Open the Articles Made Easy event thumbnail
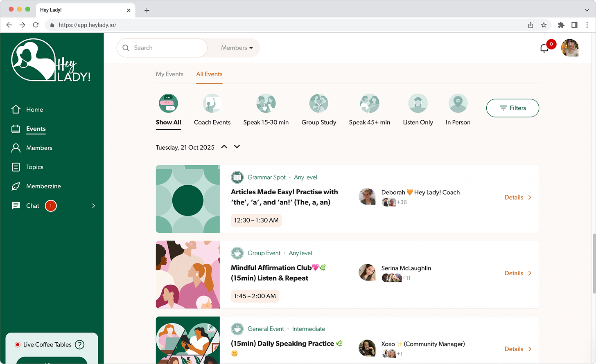 [188, 199]
